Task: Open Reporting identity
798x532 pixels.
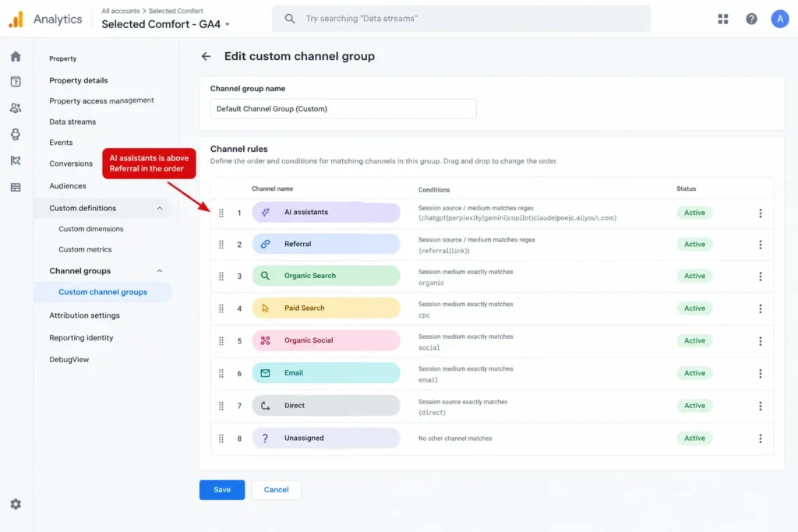Action: 81,338
